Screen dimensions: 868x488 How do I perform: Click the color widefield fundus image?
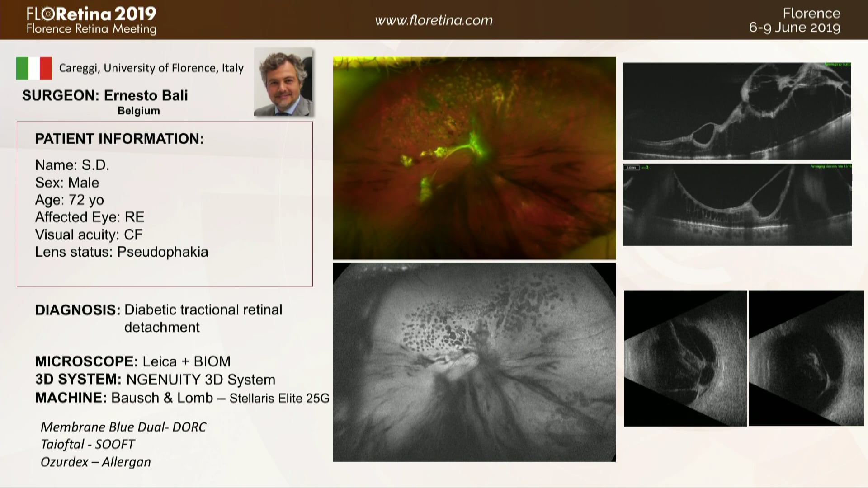[474, 158]
